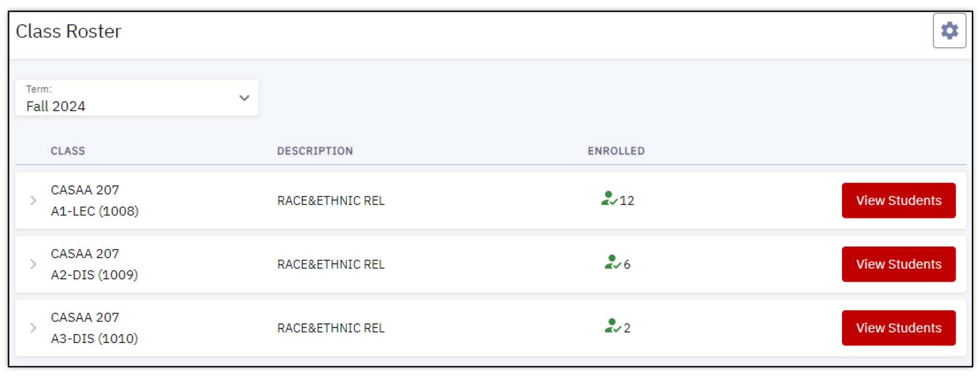Click the Term dropdown chevron arrow
The height and width of the screenshot is (379, 980).
[x=244, y=98]
